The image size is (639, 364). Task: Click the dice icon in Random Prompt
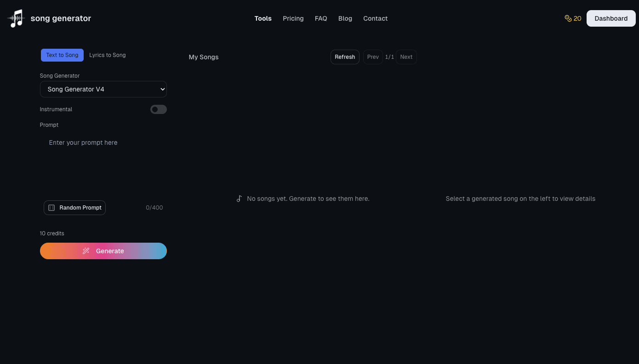click(51, 208)
